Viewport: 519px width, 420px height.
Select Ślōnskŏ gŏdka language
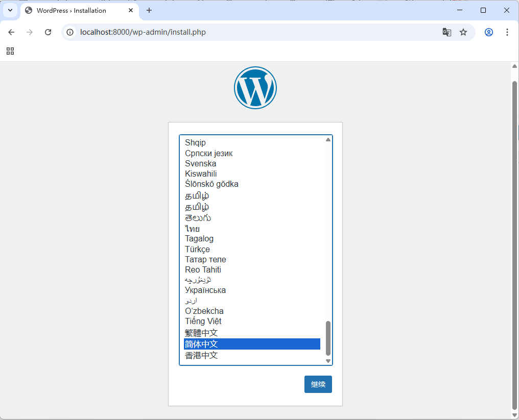[252, 184]
